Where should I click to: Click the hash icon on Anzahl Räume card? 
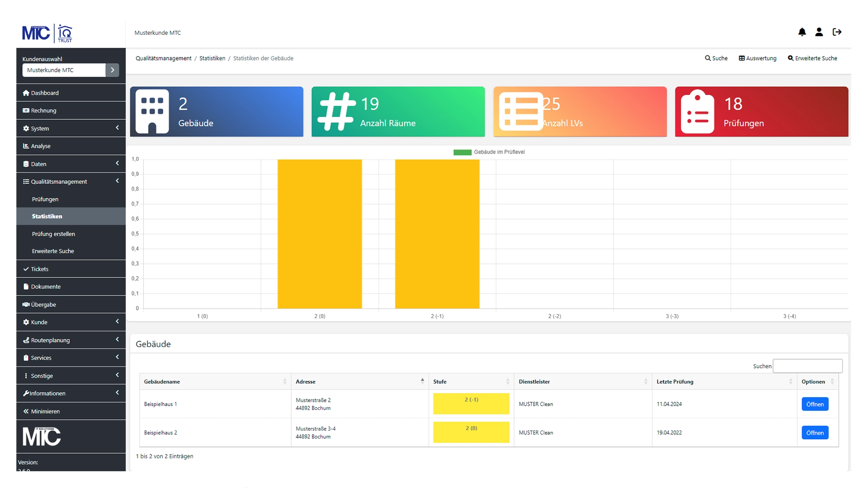pos(336,111)
